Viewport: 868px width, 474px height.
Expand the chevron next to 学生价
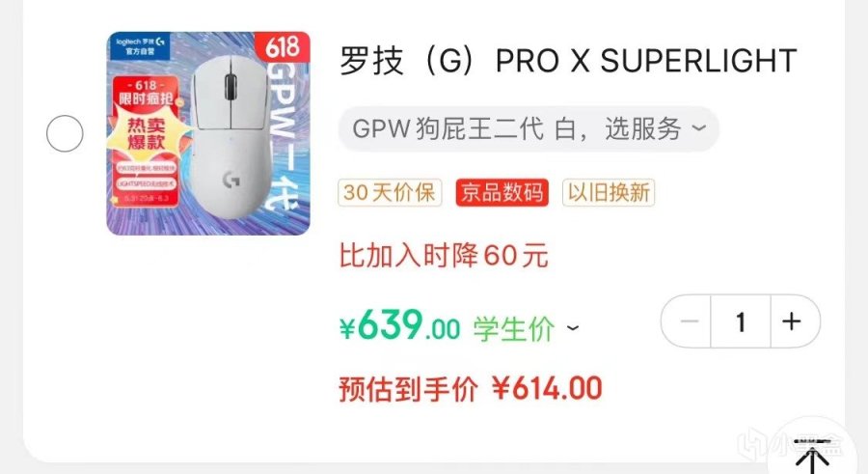(x=573, y=327)
